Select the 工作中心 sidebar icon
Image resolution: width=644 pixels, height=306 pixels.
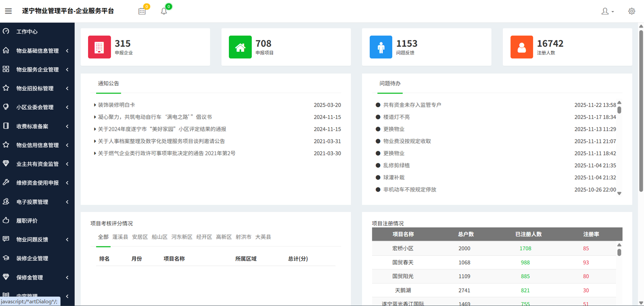pyautogui.click(x=6, y=31)
